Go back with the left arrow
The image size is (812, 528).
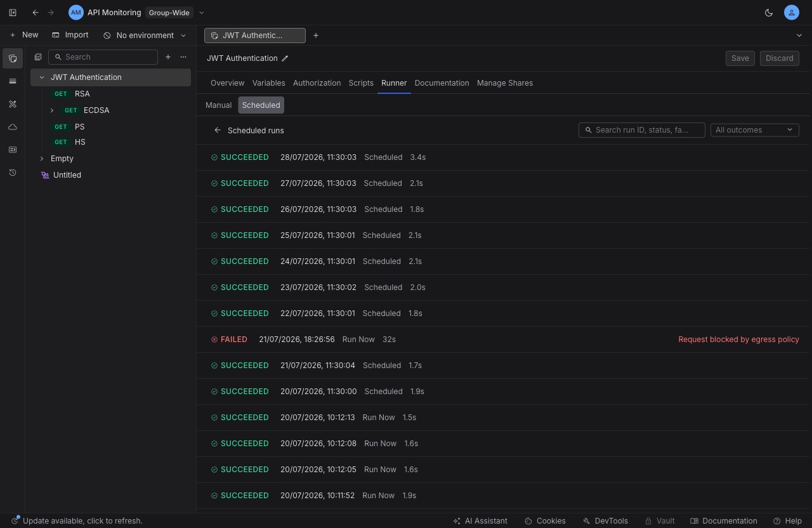[x=36, y=13]
